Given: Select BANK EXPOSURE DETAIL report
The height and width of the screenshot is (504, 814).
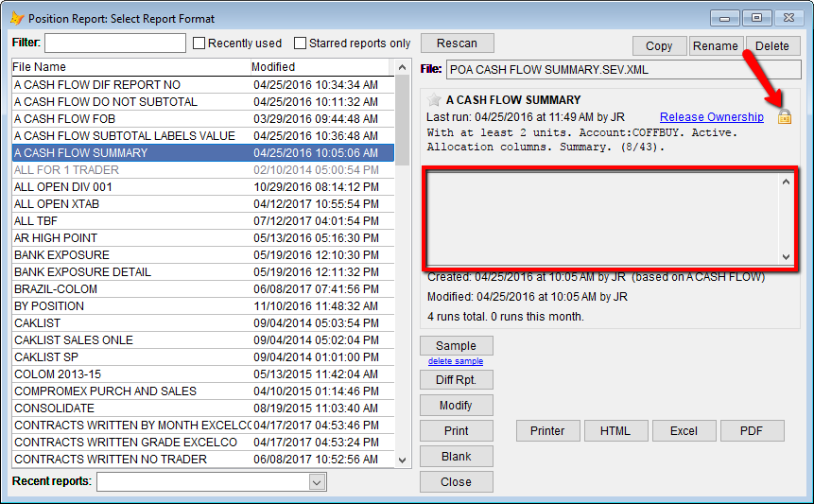Looking at the screenshot, I should (203, 272).
